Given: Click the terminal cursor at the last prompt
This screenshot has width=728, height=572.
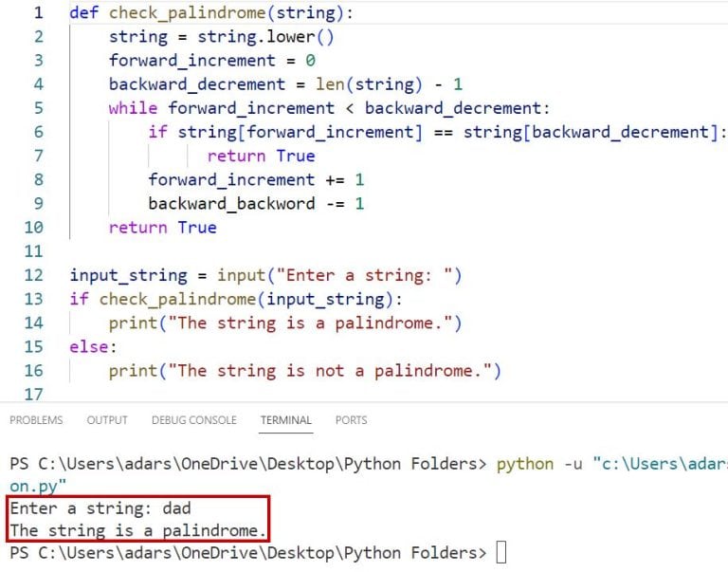Looking at the screenshot, I should click(500, 552).
